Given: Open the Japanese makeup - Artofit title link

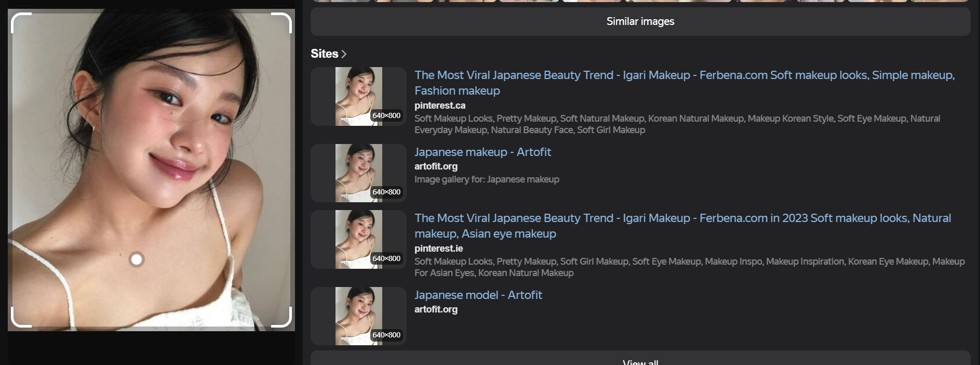Looking at the screenshot, I should pyautogui.click(x=482, y=152).
